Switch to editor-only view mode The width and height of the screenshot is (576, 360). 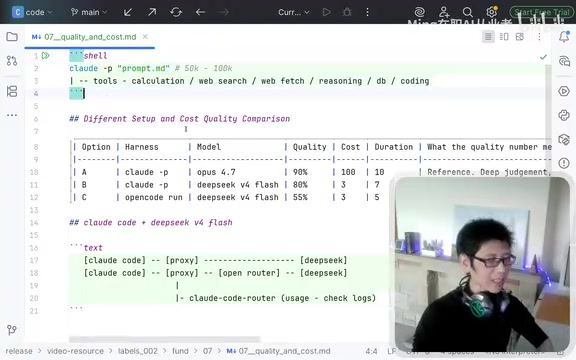click(488, 37)
